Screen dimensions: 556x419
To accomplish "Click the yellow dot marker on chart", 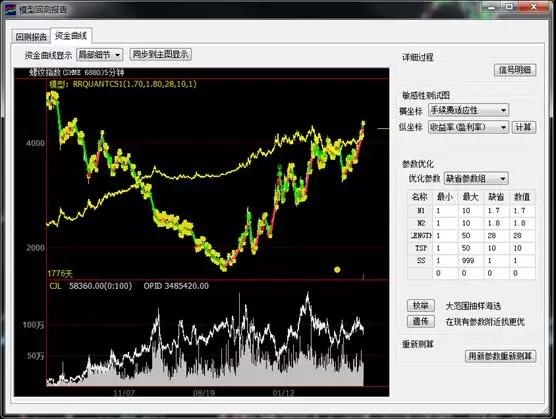I will point(337,270).
